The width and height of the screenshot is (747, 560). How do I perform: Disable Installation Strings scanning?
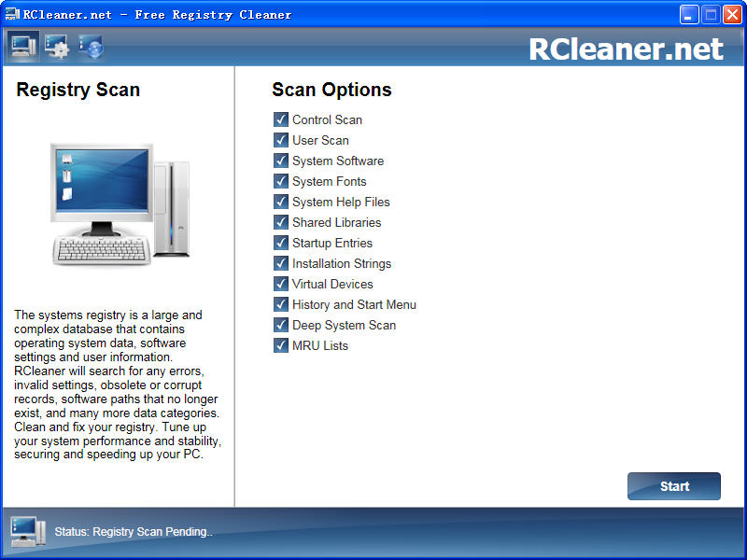(280, 263)
